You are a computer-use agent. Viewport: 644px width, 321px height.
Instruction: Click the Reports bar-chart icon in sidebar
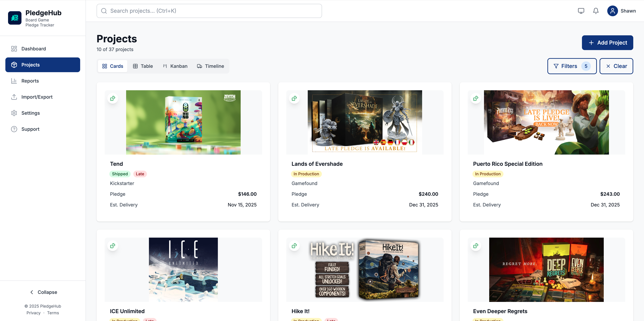click(x=14, y=81)
